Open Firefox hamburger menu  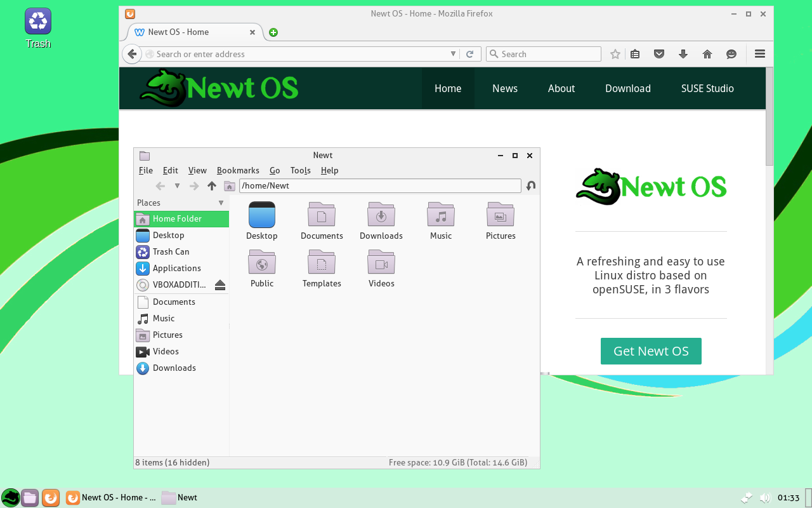pos(760,54)
